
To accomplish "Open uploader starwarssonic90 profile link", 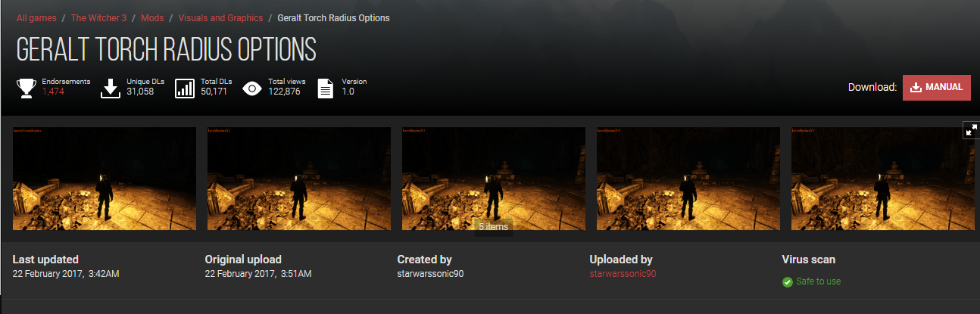I will (623, 273).
